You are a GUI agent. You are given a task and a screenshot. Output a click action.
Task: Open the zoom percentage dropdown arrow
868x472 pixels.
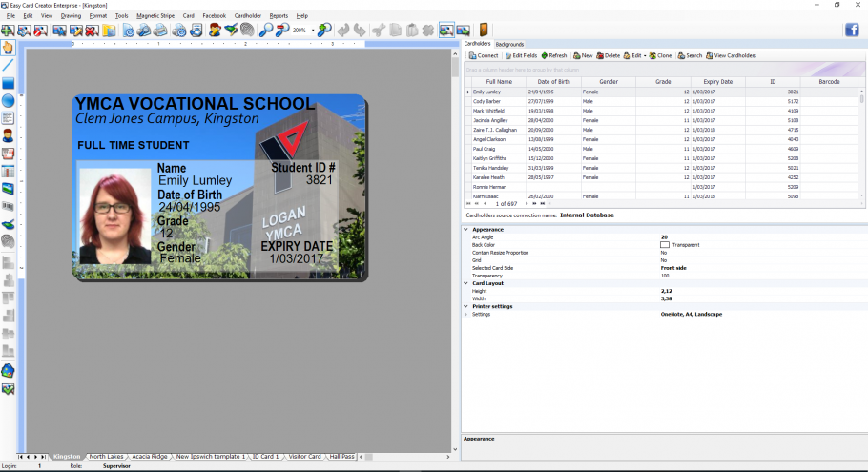click(313, 31)
